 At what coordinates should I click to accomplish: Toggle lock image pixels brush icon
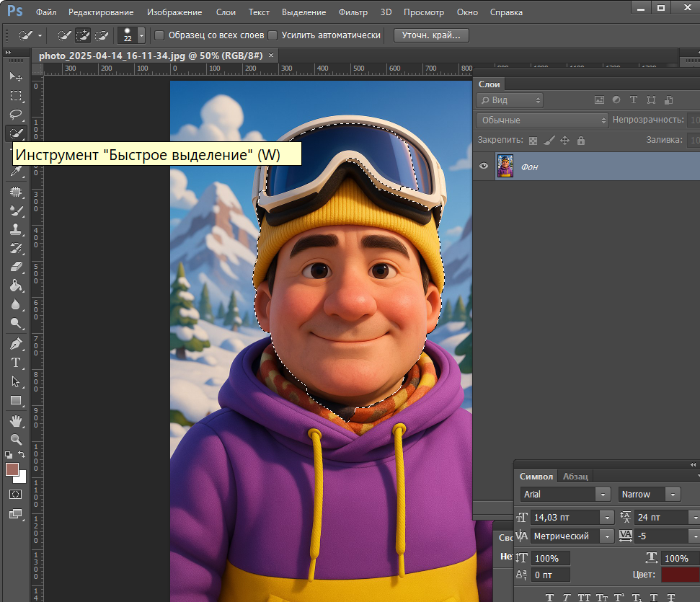[549, 141]
